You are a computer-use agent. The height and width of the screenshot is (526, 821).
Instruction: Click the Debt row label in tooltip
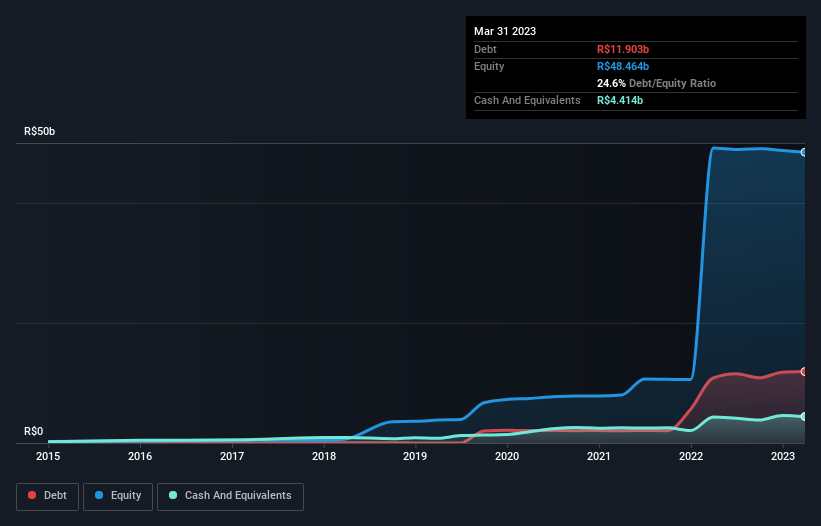pos(485,49)
